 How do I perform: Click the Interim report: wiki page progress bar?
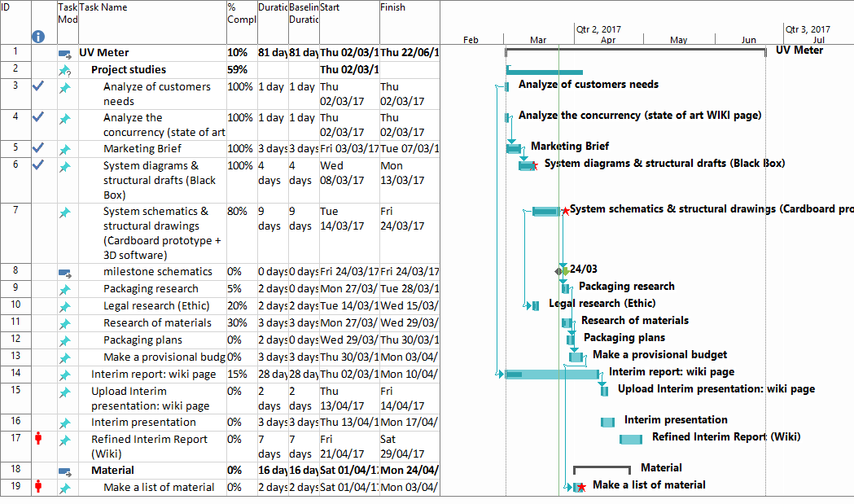(x=551, y=374)
